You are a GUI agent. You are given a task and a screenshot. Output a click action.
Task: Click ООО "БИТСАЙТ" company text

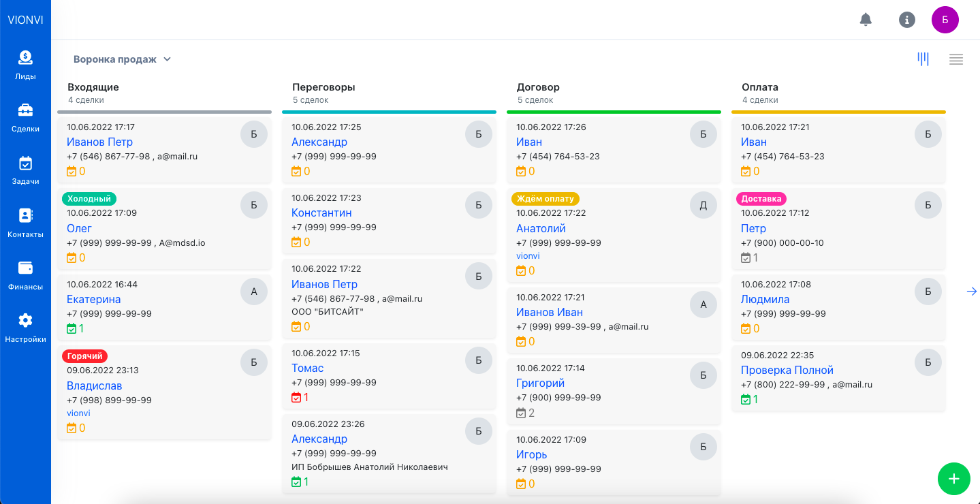click(328, 312)
